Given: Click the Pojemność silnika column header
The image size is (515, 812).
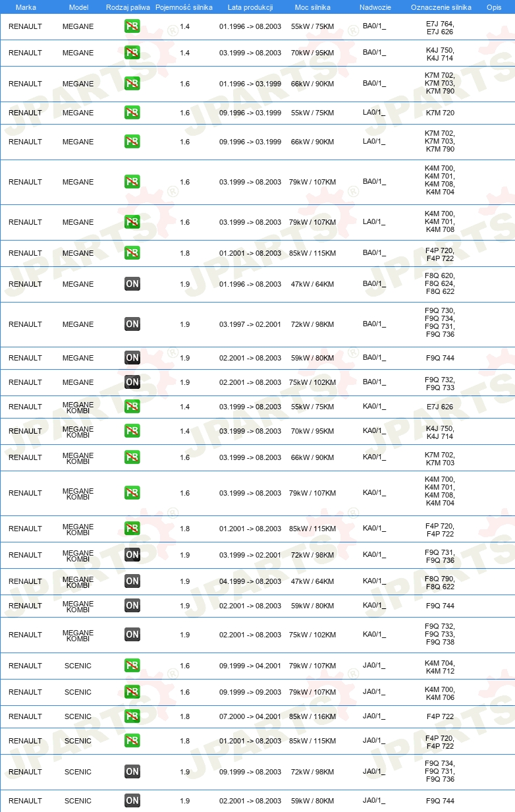Looking at the screenshot, I should click(184, 7).
